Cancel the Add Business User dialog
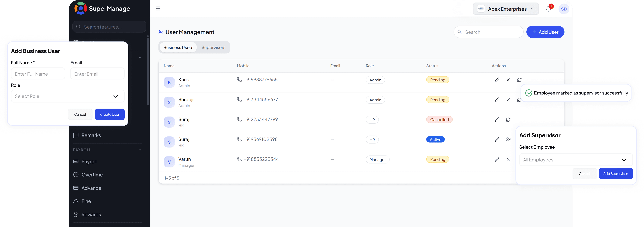This screenshot has width=644, height=227. click(80, 114)
